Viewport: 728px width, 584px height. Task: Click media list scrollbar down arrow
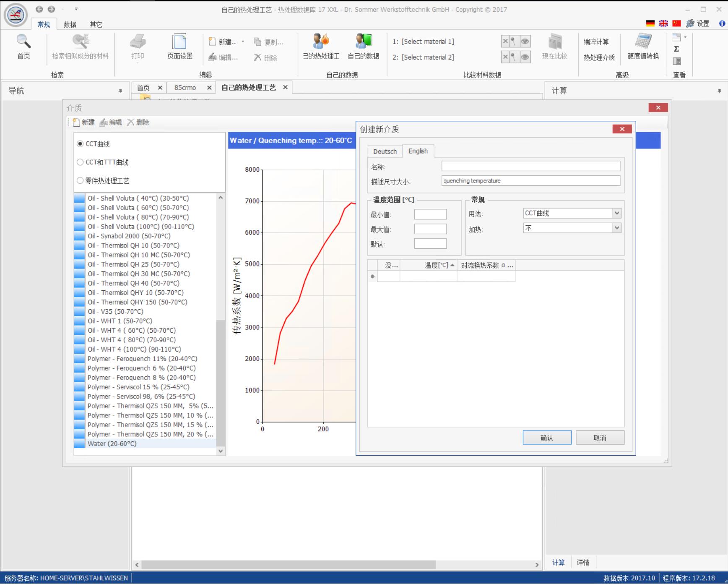click(x=221, y=451)
